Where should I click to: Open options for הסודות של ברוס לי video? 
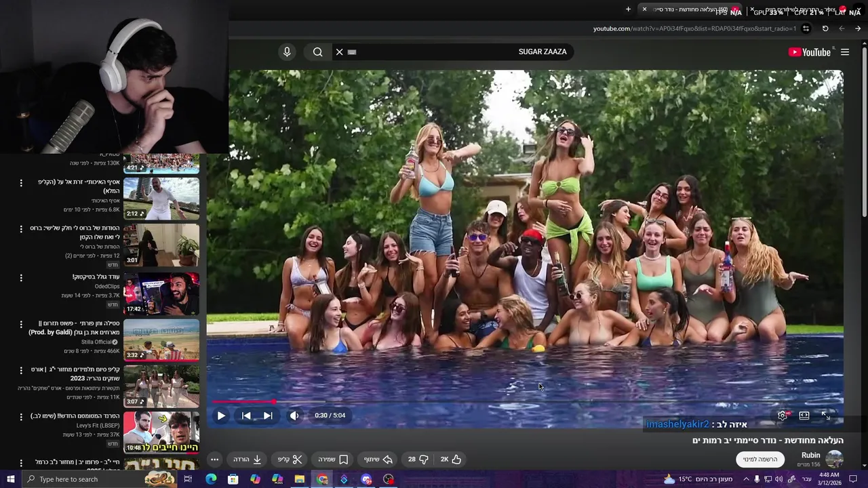[x=21, y=229]
